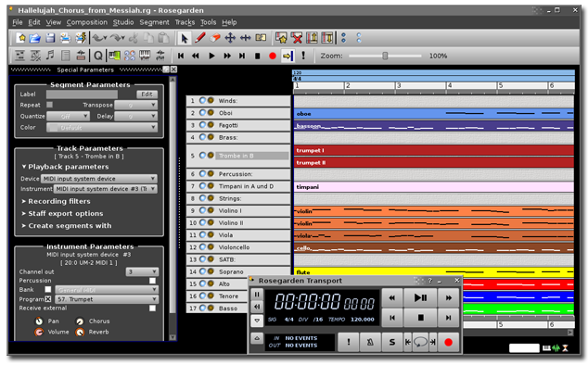Screen dimensions: 588x365
Task: Open the Segment menu
Action: [x=154, y=22]
